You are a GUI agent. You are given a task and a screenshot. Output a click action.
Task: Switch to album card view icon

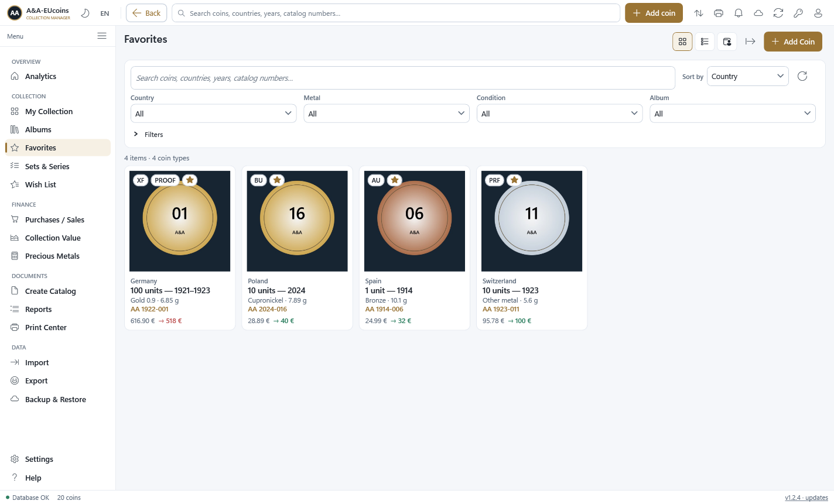click(x=727, y=42)
